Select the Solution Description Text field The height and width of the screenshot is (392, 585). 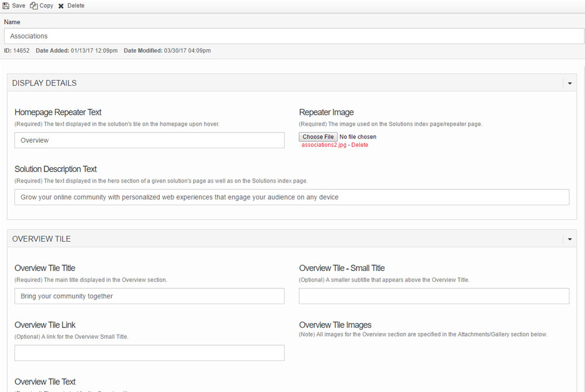(291, 197)
